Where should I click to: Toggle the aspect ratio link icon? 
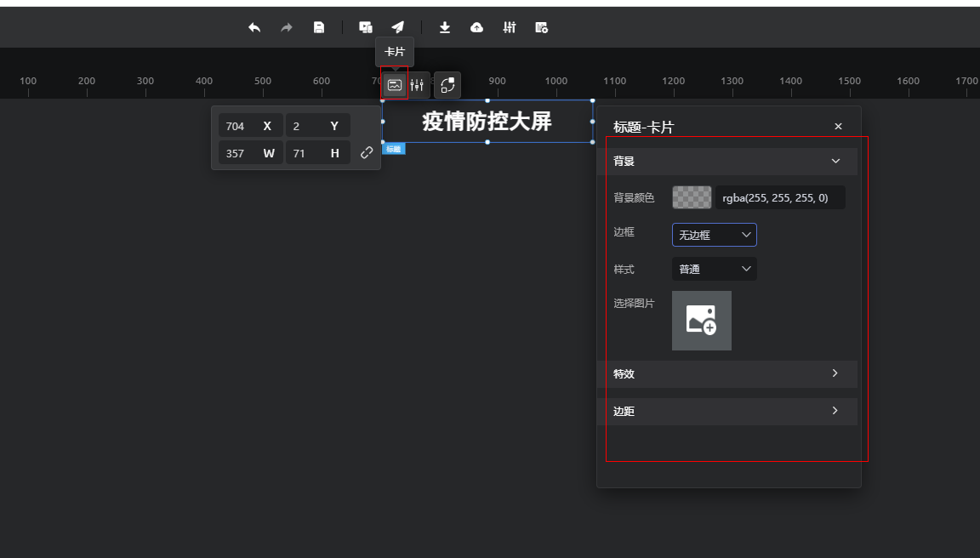[367, 152]
